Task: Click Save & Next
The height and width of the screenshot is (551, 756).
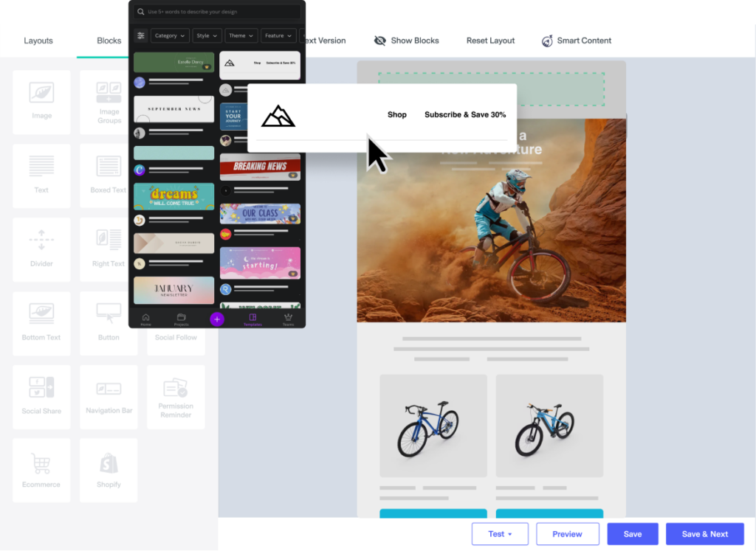Action: (704, 533)
